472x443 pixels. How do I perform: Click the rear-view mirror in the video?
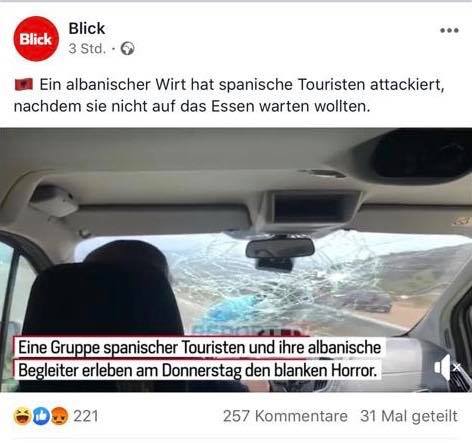(280, 248)
